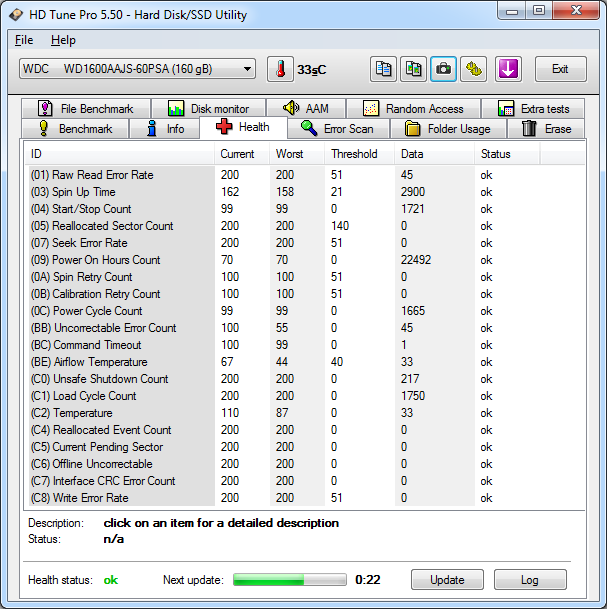Switch to the Error Scan tab
This screenshot has width=607, height=609.
pyautogui.click(x=339, y=129)
